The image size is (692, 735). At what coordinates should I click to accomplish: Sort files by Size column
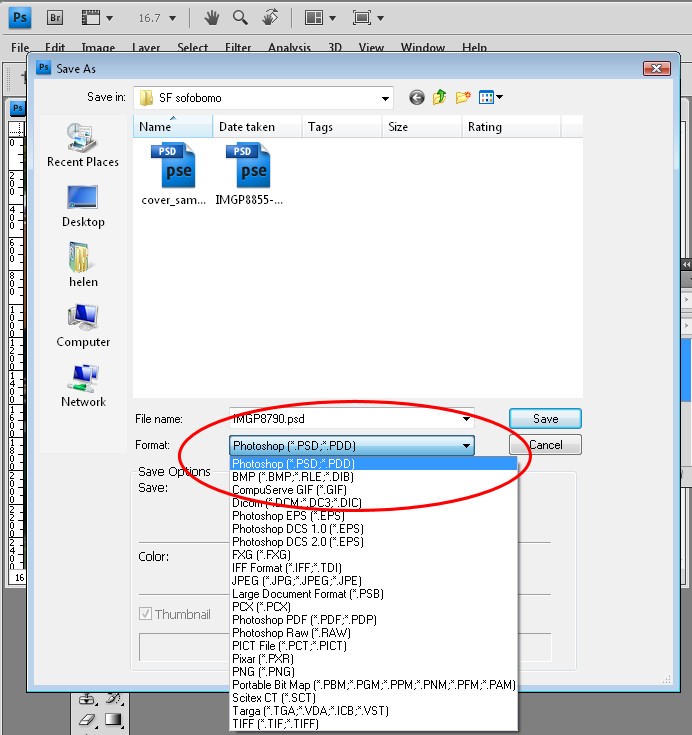point(421,127)
